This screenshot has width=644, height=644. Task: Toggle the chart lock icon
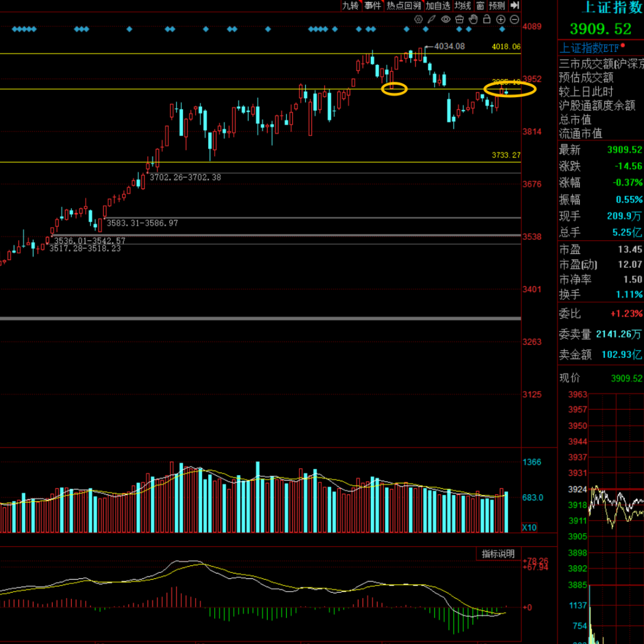[487, 19]
